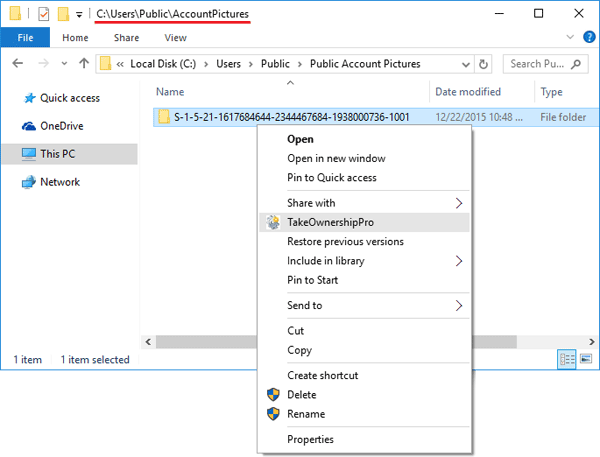
Task: Click the Up one level arrow
Action: pyautogui.click(x=83, y=64)
